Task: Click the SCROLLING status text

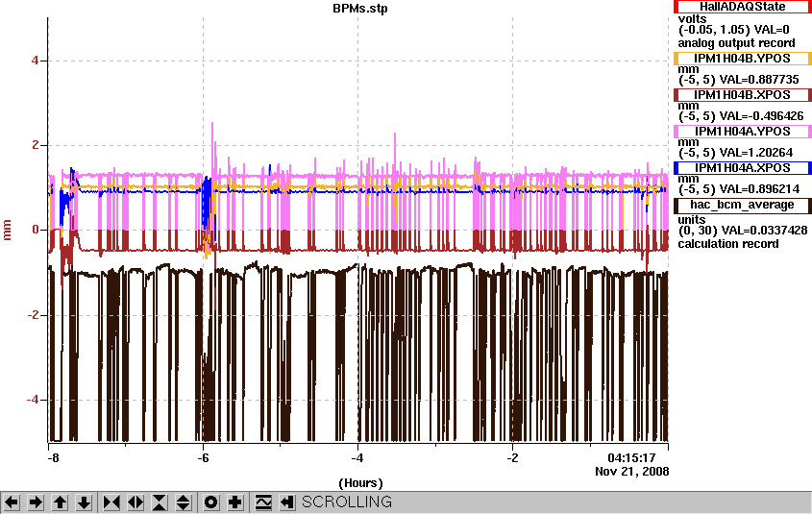Action: pos(347,502)
